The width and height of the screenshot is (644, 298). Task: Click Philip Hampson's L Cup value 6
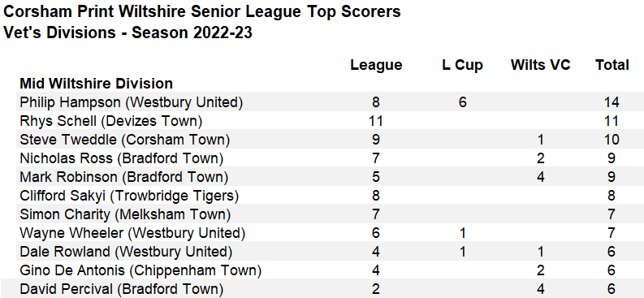pyautogui.click(x=462, y=102)
